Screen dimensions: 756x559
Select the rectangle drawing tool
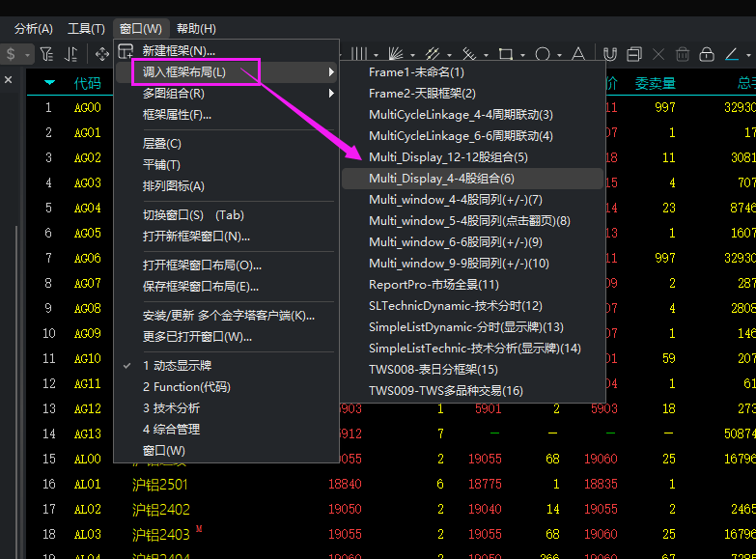tap(505, 54)
